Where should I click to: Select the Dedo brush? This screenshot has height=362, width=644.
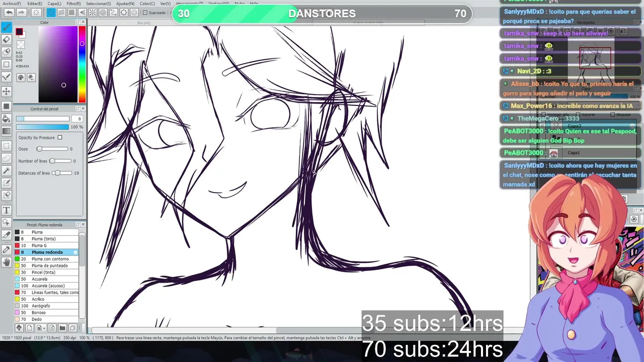click(x=46, y=319)
